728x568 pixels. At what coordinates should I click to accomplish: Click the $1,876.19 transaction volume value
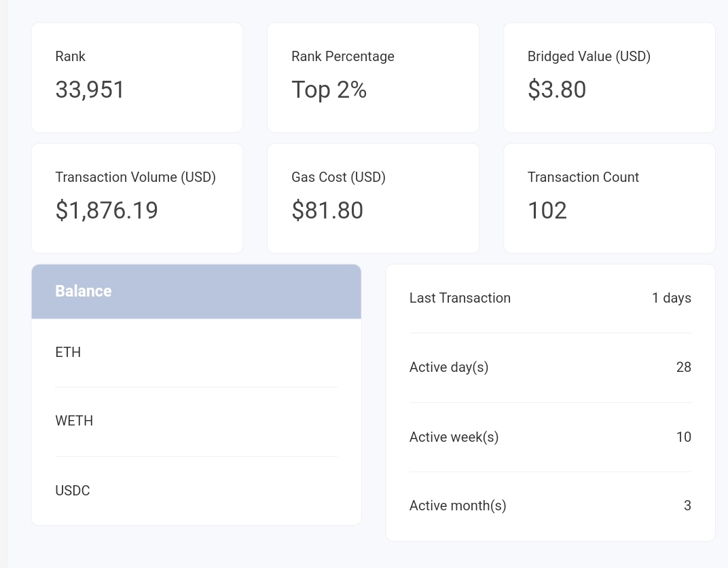coord(107,210)
